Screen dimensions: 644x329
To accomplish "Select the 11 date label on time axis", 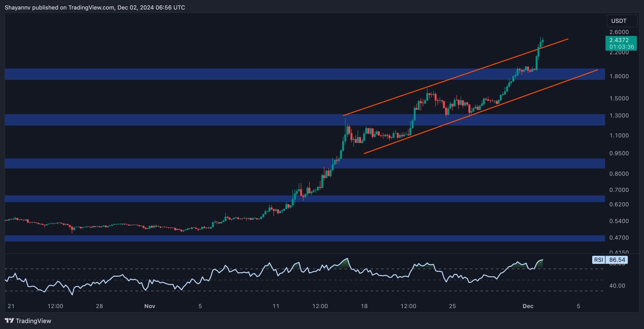I will [276, 306].
